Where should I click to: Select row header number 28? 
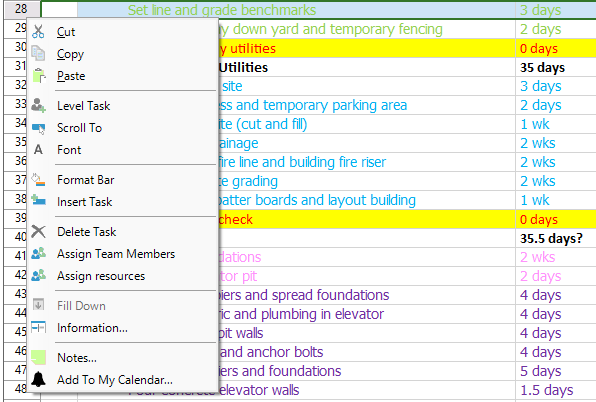[21, 9]
